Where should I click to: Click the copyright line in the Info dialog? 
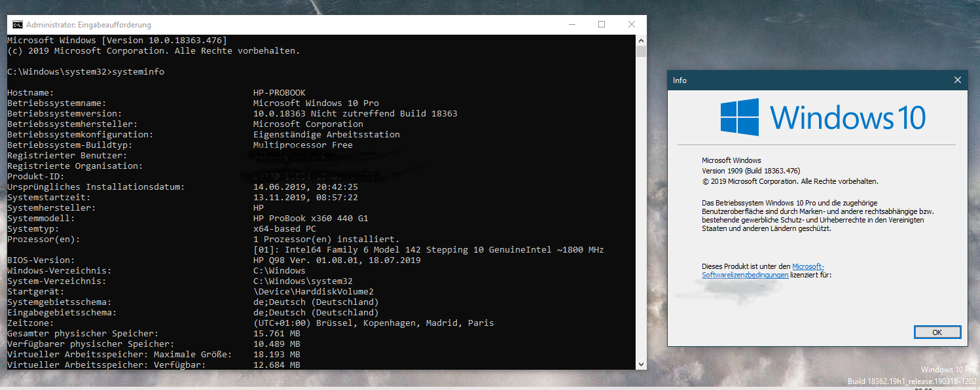[790, 181]
